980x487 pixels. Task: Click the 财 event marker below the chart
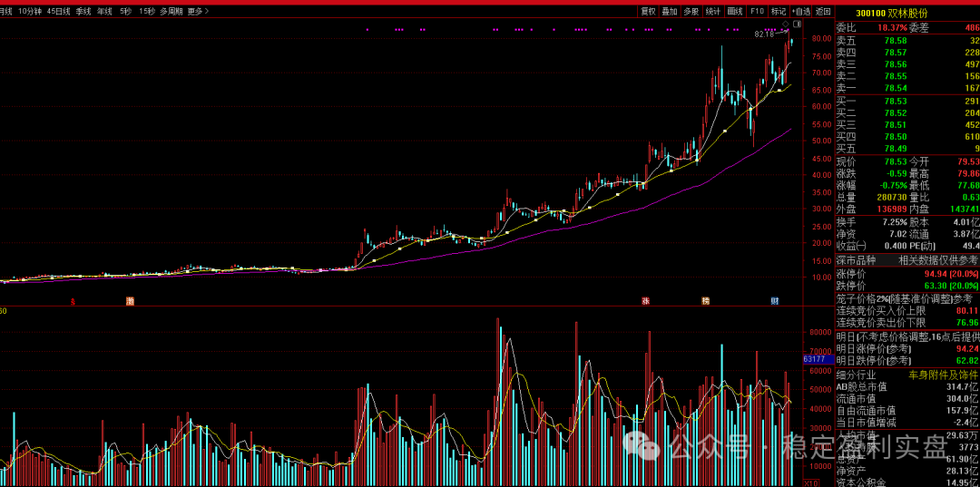[x=776, y=300]
